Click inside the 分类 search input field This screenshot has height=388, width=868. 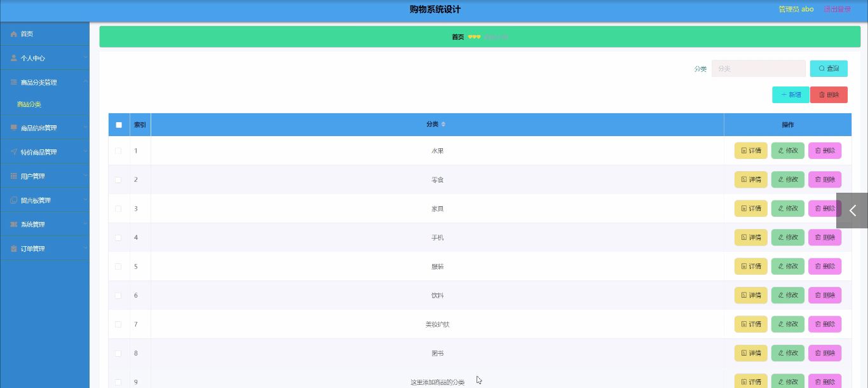click(758, 68)
